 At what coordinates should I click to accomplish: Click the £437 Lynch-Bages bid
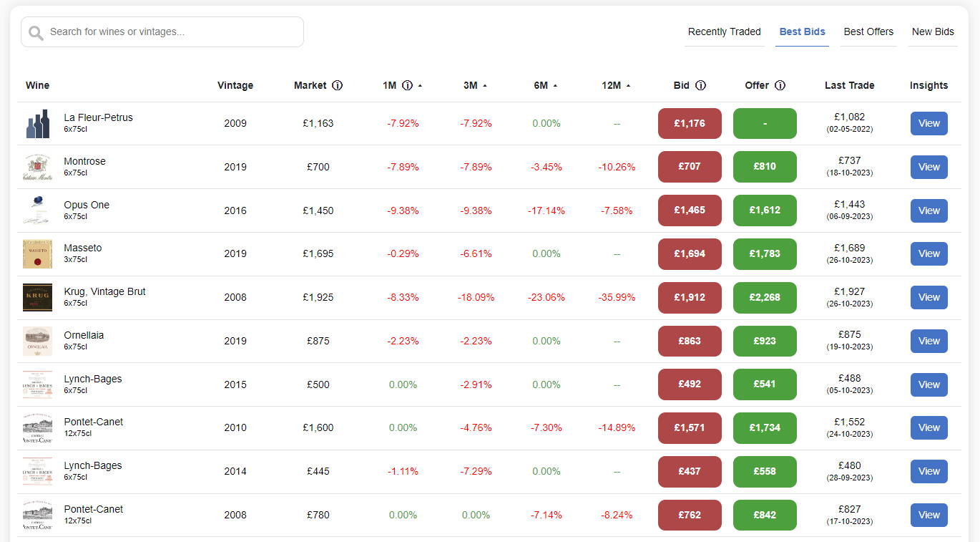690,471
